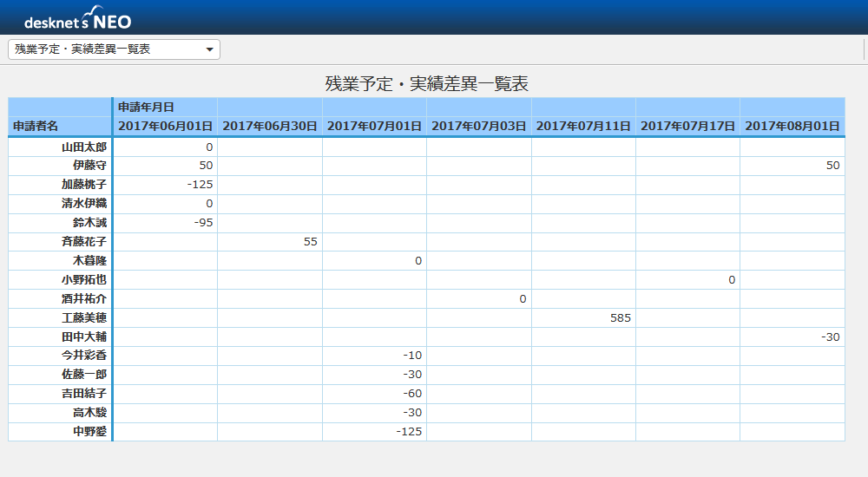
Task: Click the 山田太郎 row label
Action: click(84, 147)
